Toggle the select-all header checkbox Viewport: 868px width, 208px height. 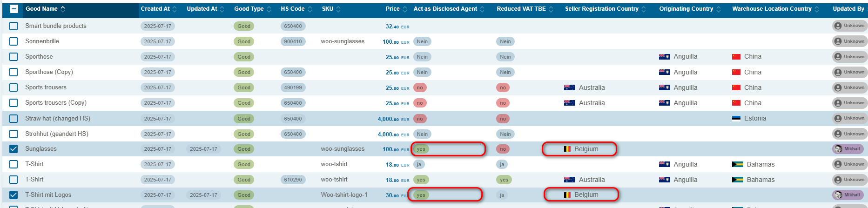pos(14,9)
